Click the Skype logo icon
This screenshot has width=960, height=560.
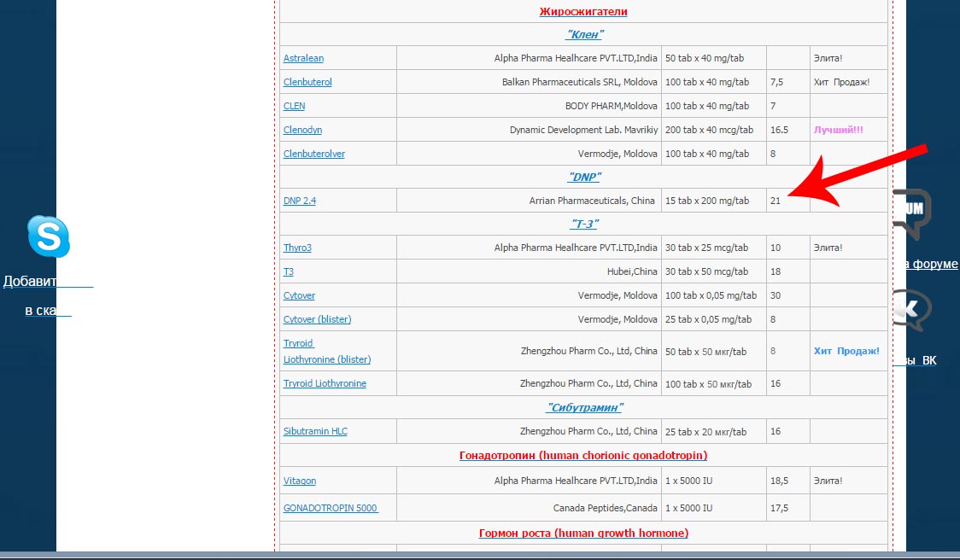[49, 236]
